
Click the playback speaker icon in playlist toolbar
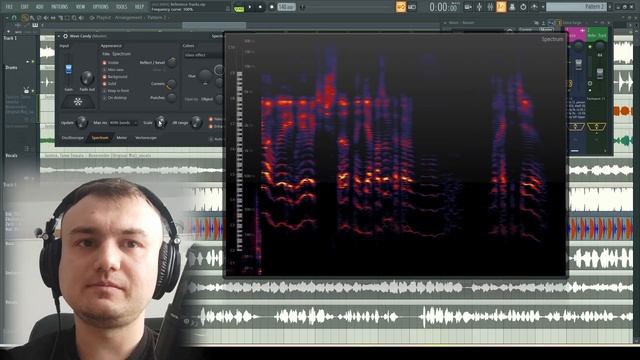tap(81, 18)
